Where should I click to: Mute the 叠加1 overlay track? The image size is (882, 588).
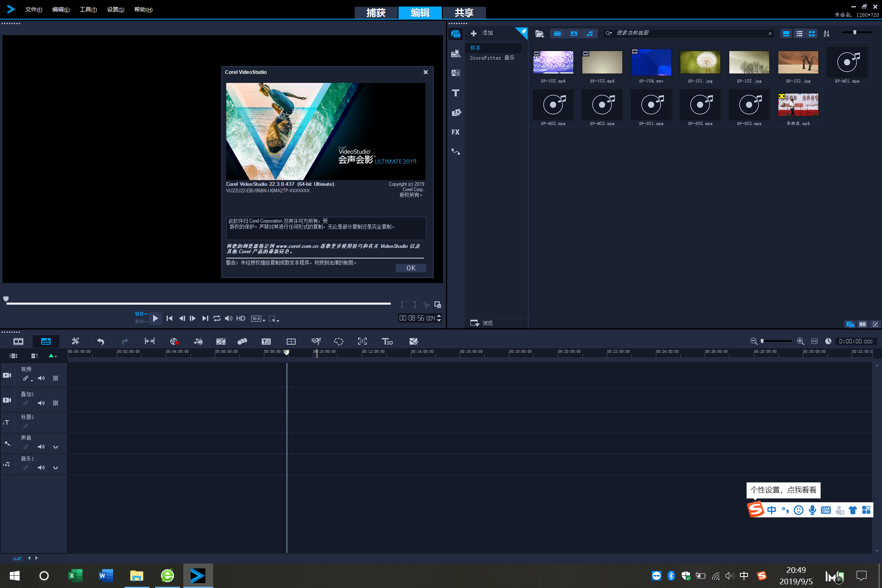point(41,403)
